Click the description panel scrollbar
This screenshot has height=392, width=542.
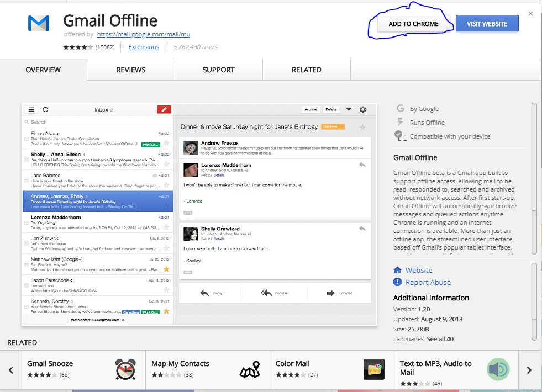(534, 178)
